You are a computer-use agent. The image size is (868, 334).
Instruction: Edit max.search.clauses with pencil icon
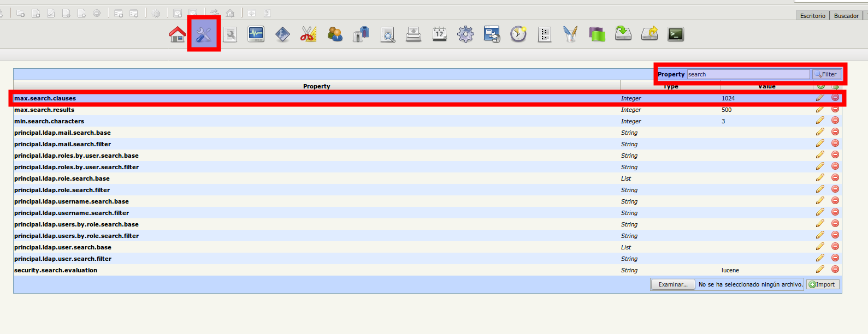pos(820,98)
